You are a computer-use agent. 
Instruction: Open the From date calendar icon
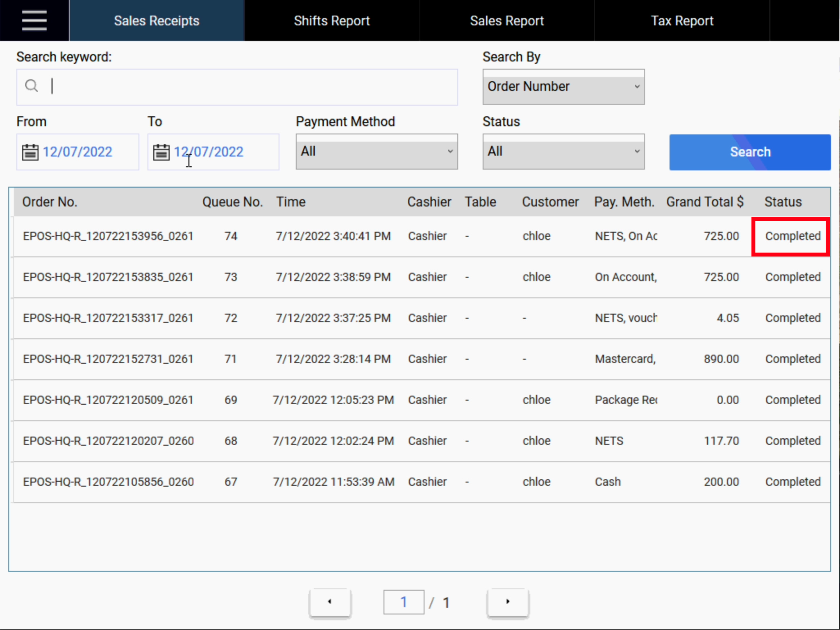30,152
